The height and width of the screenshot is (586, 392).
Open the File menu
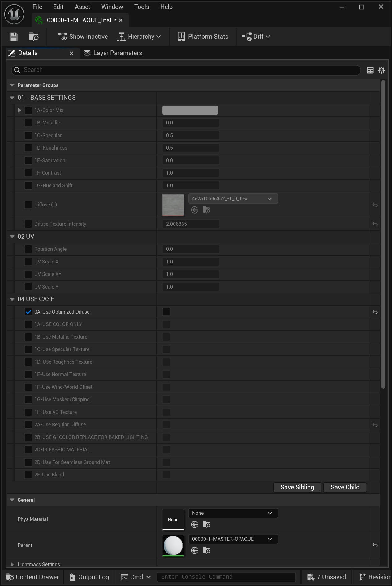coord(37,7)
